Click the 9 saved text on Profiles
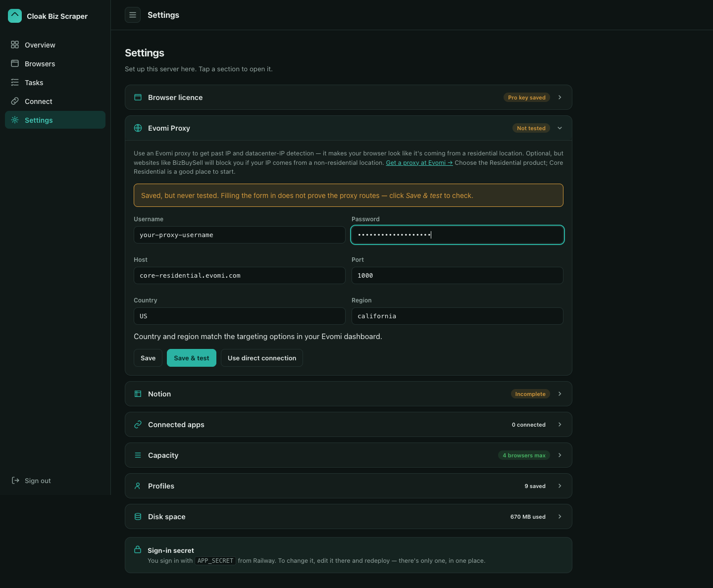 [535, 486]
